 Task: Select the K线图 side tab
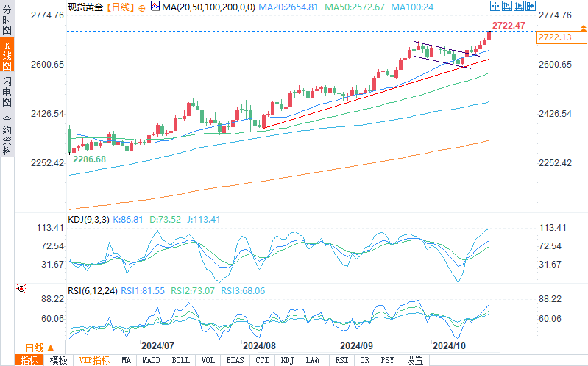click(x=7, y=55)
